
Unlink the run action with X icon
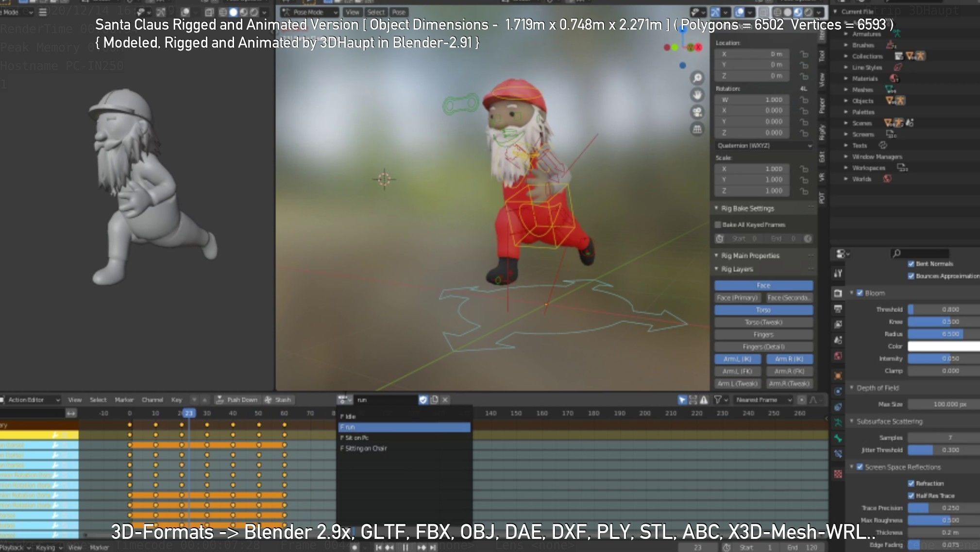tap(445, 400)
